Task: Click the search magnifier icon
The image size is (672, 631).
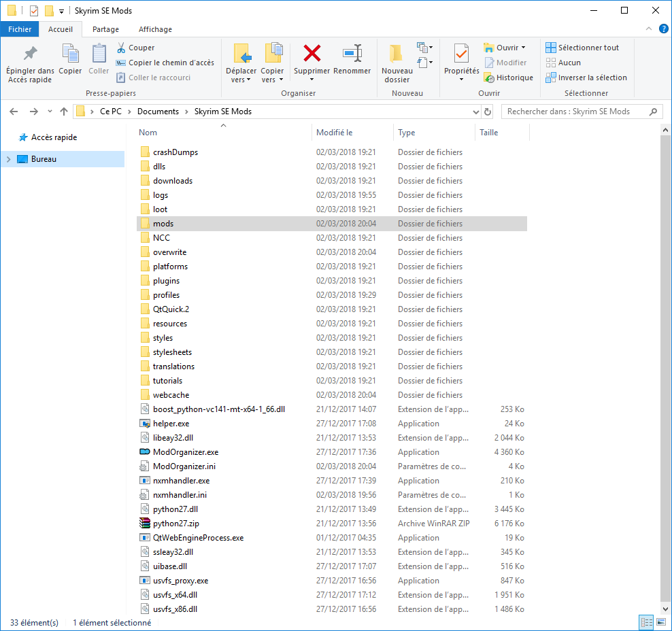Action: pos(653,112)
